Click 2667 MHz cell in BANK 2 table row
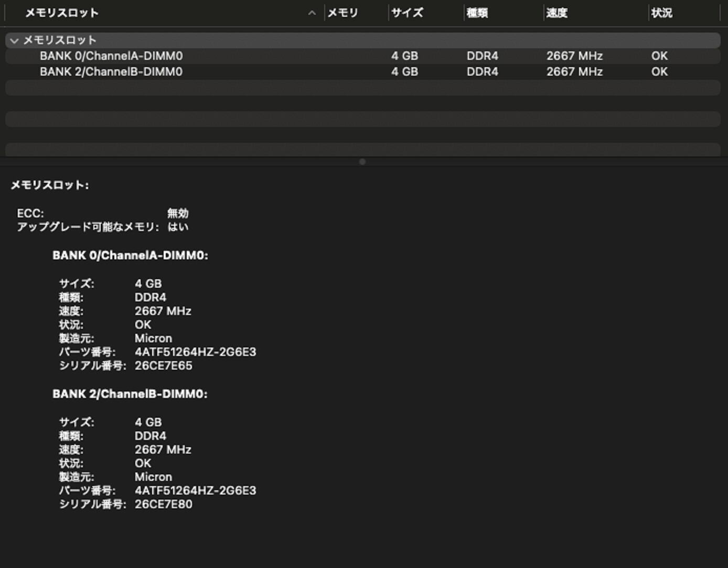The width and height of the screenshot is (728, 568). (x=574, y=72)
